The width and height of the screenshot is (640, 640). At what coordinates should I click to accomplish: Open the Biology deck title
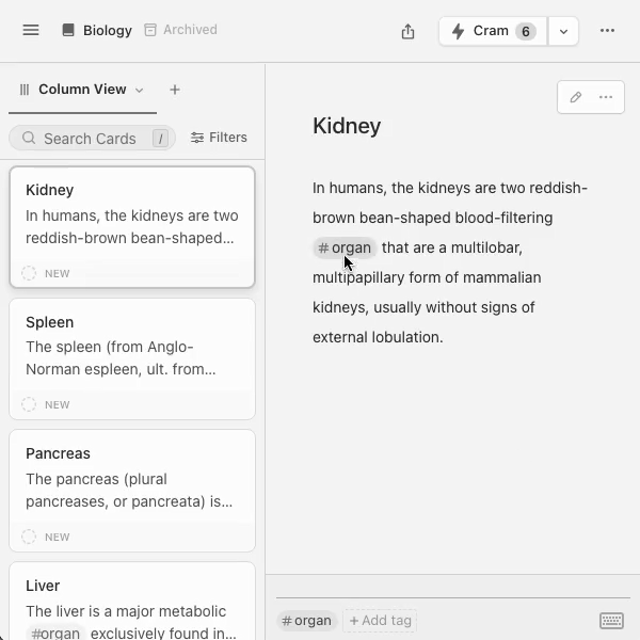click(x=107, y=30)
